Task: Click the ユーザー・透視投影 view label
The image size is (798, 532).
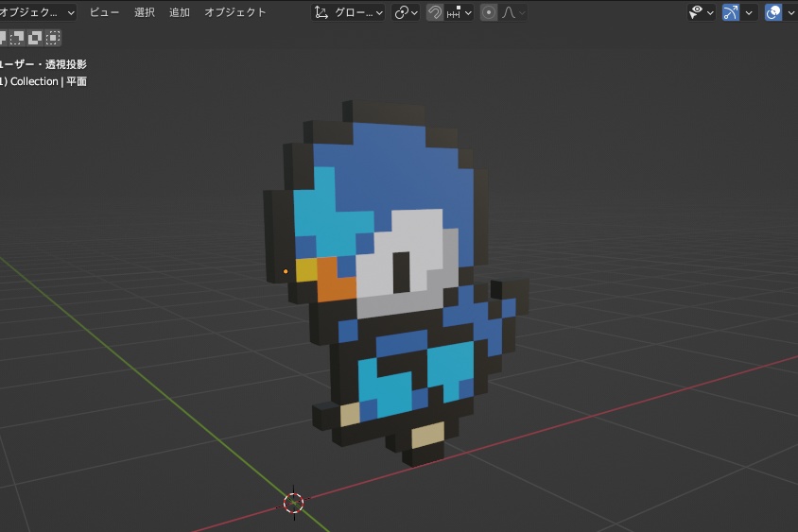Action: pos(43,64)
